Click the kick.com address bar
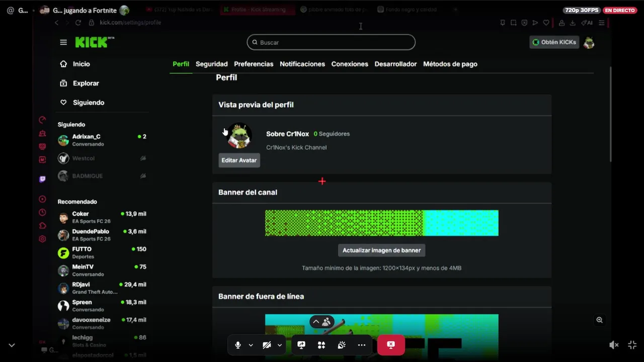 click(x=130, y=23)
